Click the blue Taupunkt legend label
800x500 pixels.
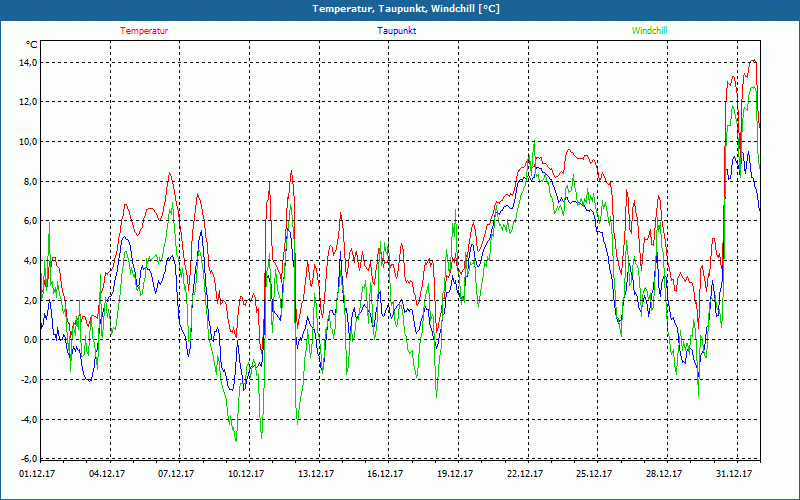pyautogui.click(x=396, y=31)
